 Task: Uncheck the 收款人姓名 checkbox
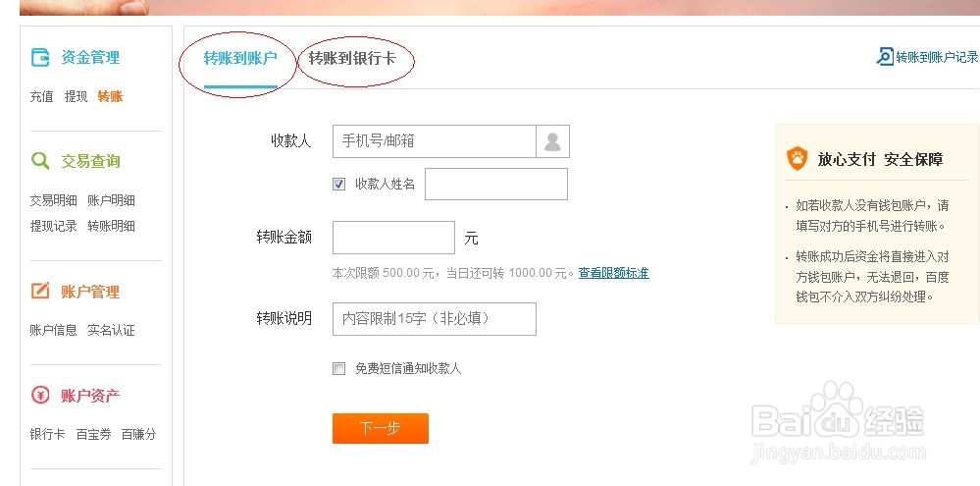(338, 184)
